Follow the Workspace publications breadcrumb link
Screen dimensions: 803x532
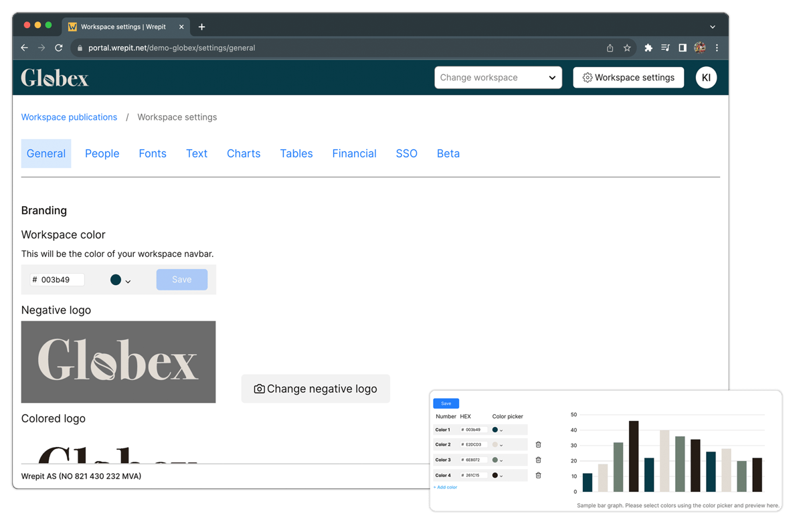point(69,117)
